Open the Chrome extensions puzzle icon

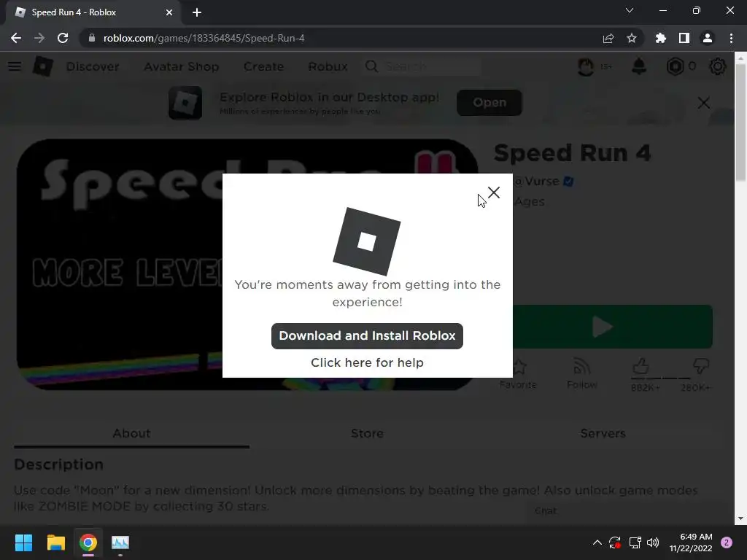661,38
